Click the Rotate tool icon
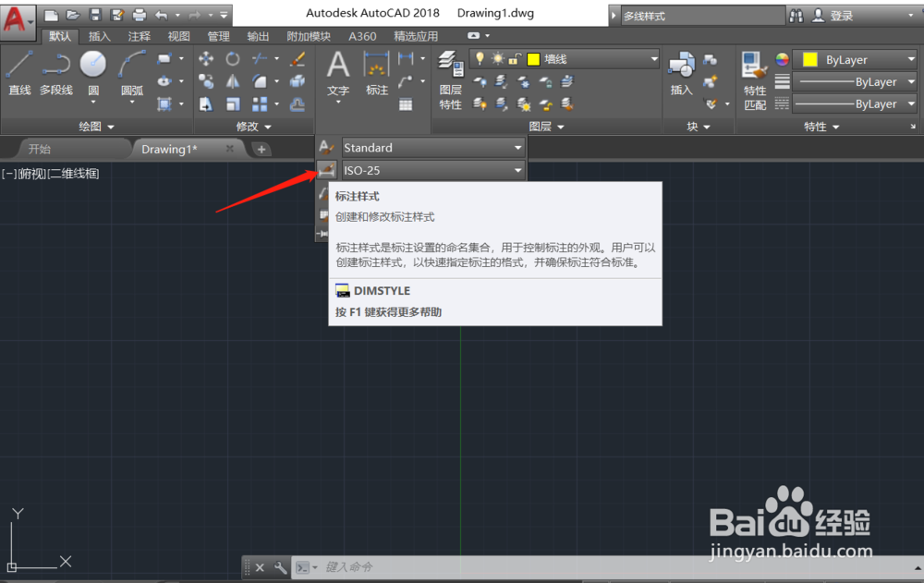The height and width of the screenshot is (583, 924). pyautogui.click(x=233, y=58)
